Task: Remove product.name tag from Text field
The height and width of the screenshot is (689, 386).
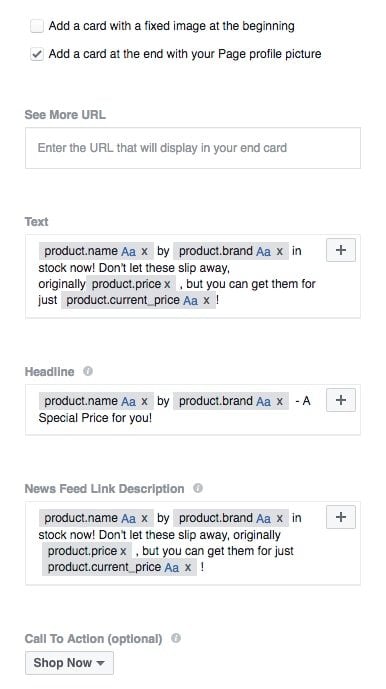Action: click(x=144, y=251)
